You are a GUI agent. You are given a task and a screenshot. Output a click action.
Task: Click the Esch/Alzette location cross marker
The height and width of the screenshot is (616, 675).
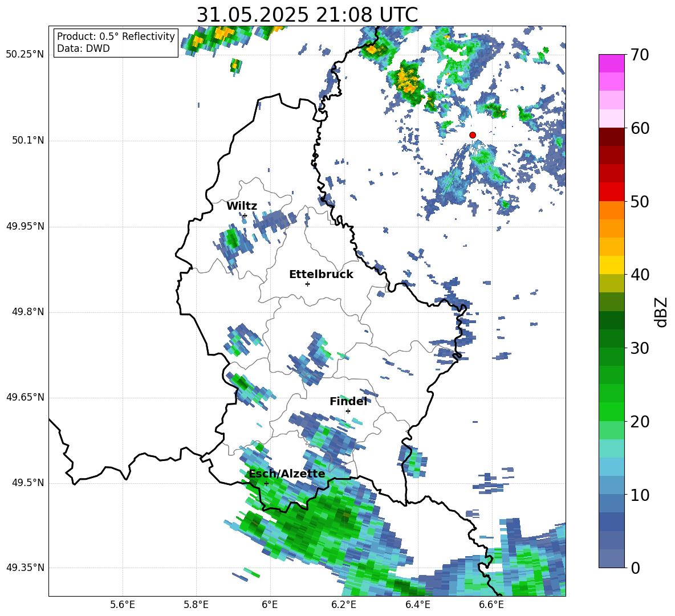coord(266,483)
